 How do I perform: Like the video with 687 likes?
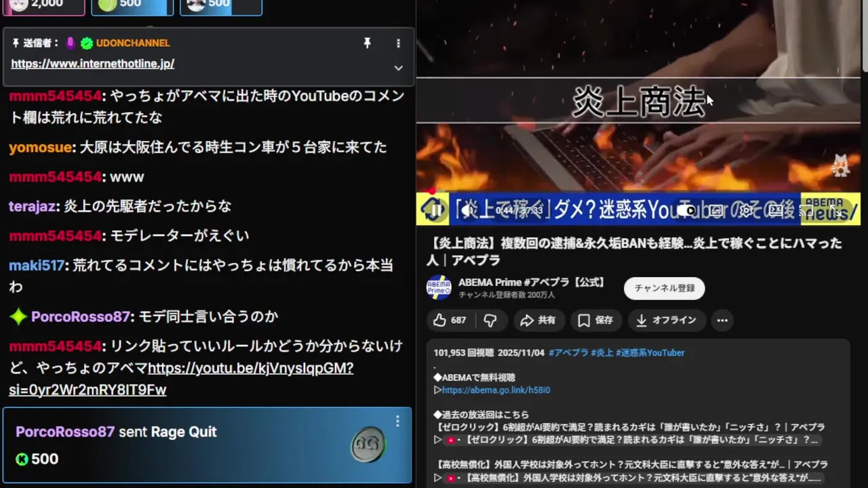point(450,320)
